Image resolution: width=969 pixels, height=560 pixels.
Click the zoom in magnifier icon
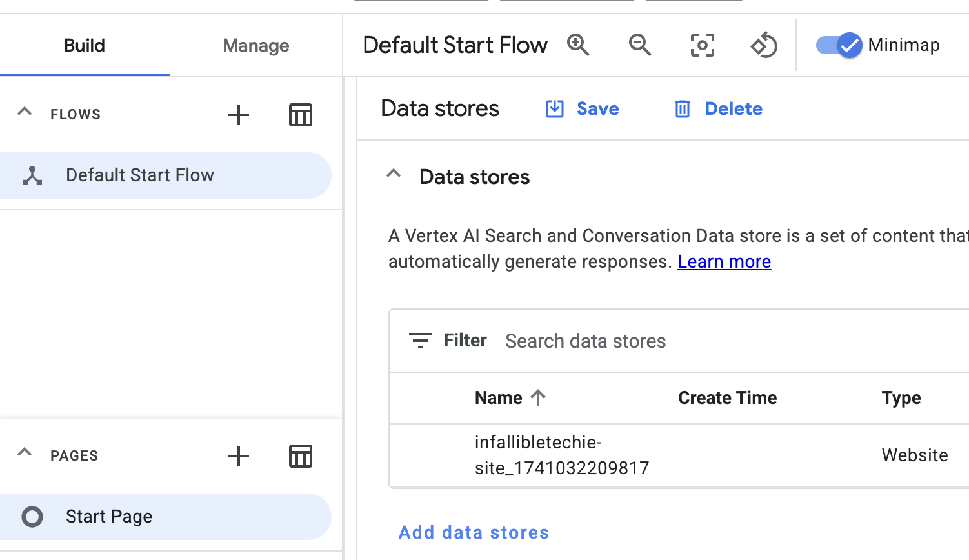pyautogui.click(x=578, y=45)
